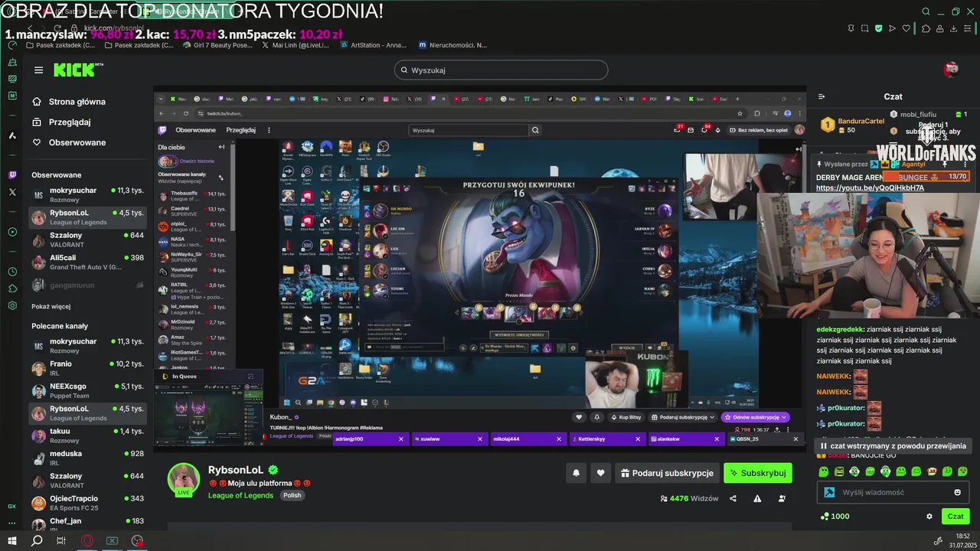
Task: Open Windows taskbar search
Action: pos(37,540)
